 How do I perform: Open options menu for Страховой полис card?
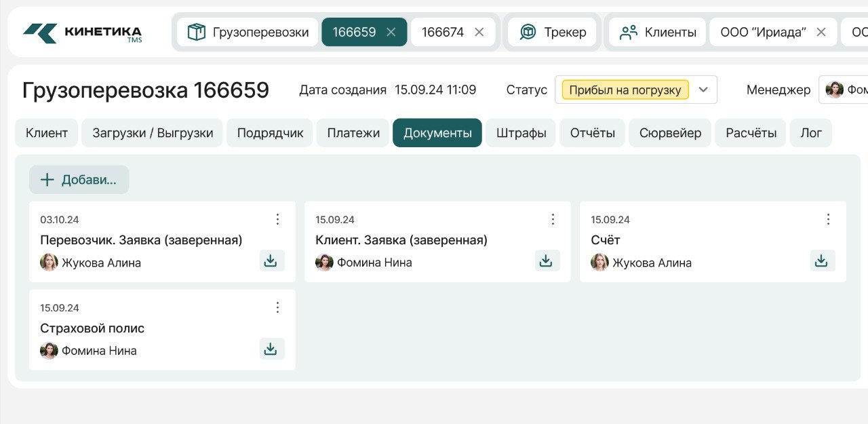277,307
